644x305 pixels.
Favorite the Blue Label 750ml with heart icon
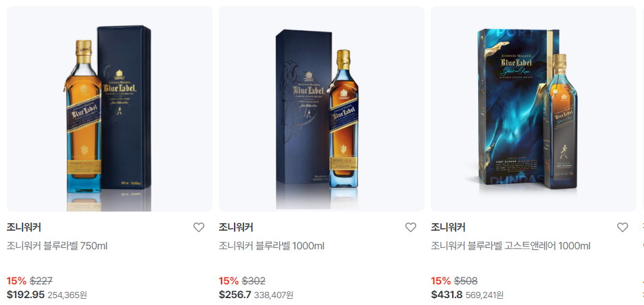pyautogui.click(x=199, y=227)
